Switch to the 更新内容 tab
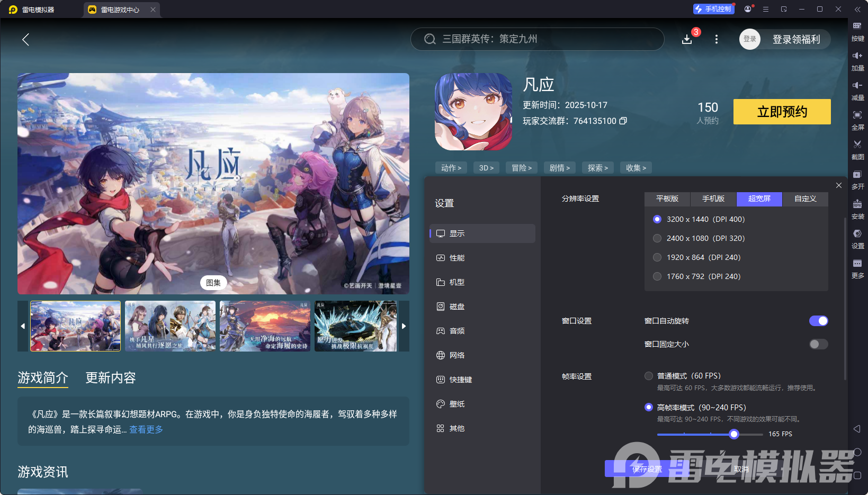Screen dimensions: 868x495 click(110, 377)
